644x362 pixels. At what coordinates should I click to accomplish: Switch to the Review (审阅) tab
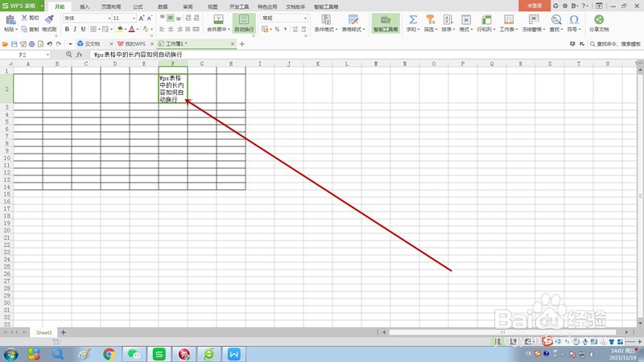coord(188,7)
